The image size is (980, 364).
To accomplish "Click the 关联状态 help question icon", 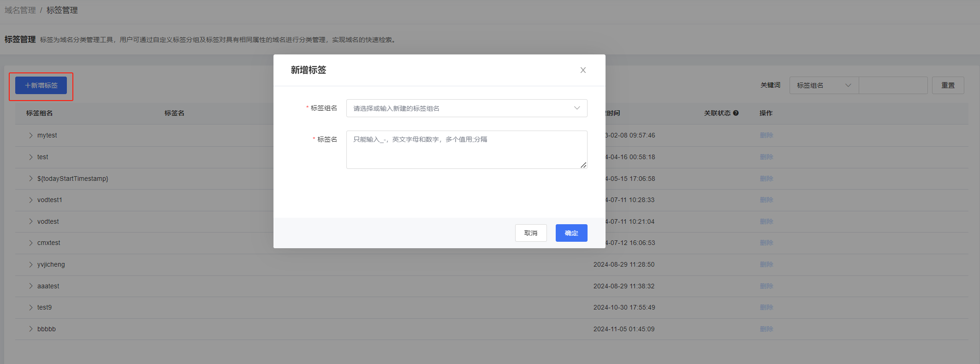I will 736,113.
